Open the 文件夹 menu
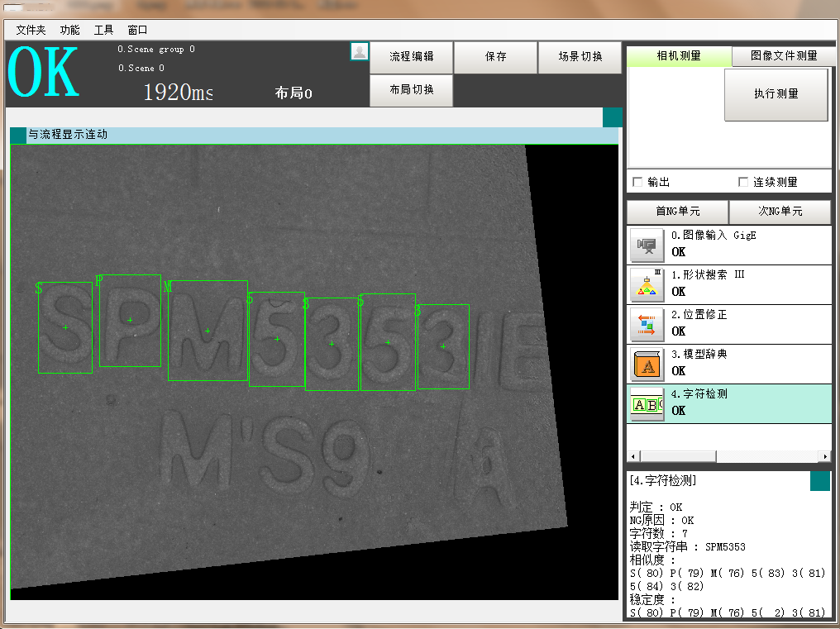The image size is (840, 629). [31, 30]
